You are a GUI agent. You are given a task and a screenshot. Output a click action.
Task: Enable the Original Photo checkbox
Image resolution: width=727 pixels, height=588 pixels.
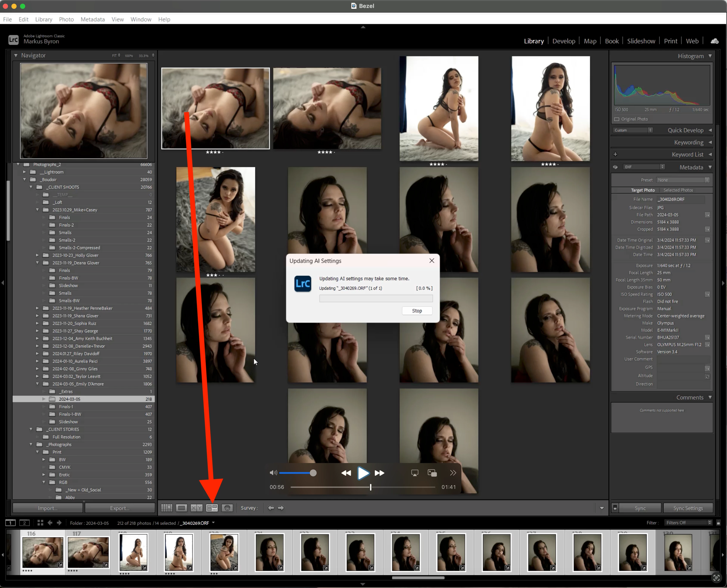pyautogui.click(x=617, y=119)
